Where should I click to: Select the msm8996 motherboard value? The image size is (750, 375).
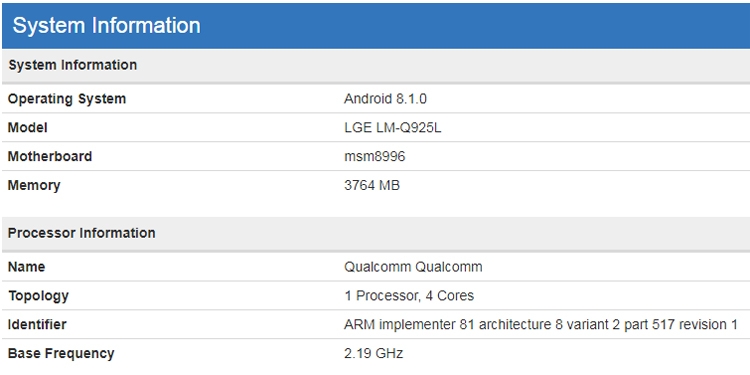375,156
